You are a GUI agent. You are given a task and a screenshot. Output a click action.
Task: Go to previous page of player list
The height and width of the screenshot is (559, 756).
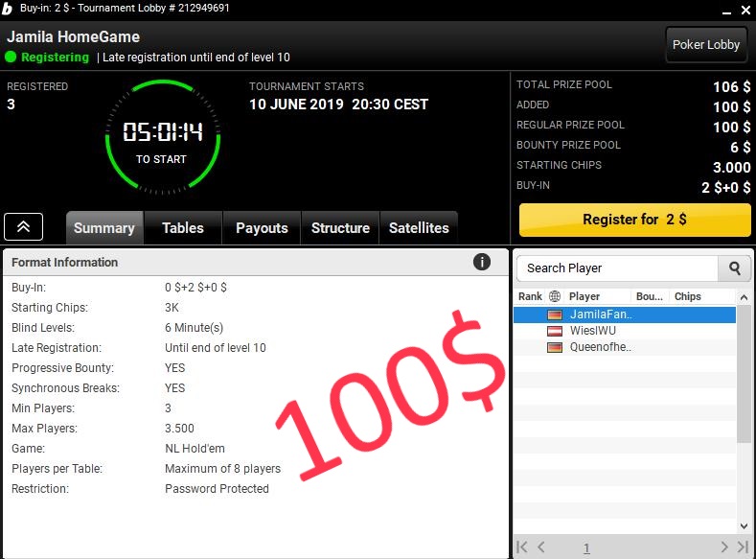(541, 547)
